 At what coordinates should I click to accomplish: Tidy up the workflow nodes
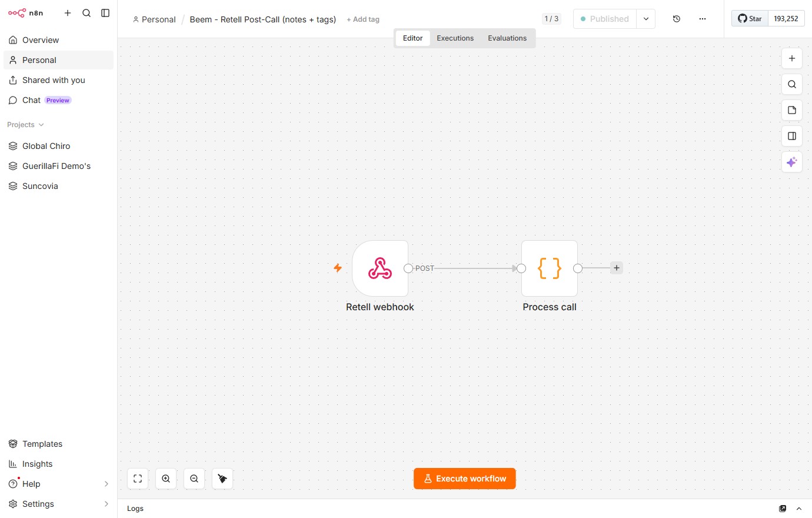pos(222,479)
